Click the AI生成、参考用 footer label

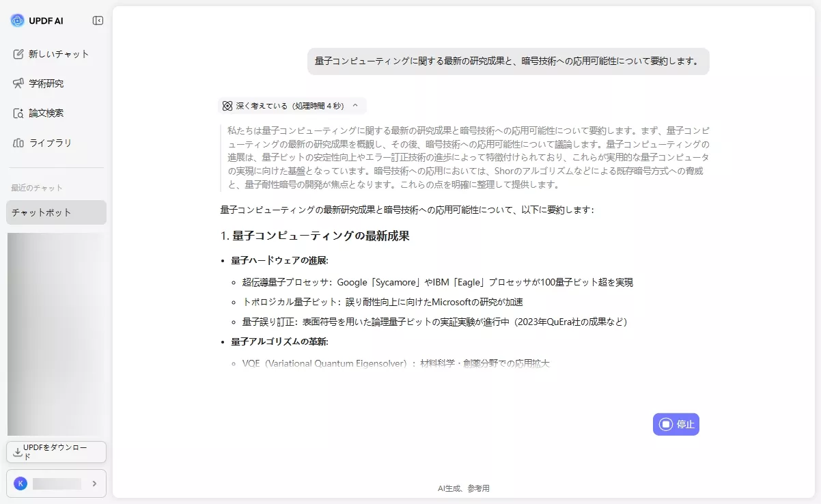coord(465,488)
